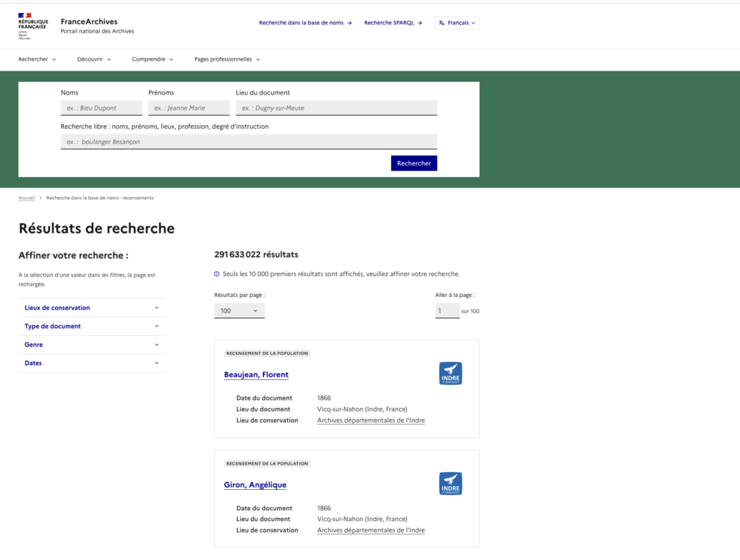The image size is (740, 560).
Task: Open Recherche dans la base de noms
Action: [x=305, y=23]
